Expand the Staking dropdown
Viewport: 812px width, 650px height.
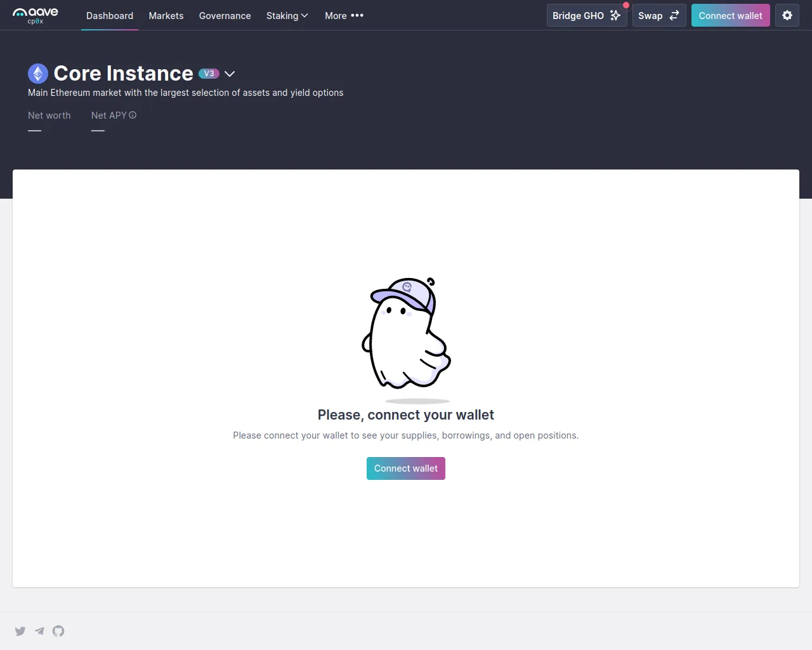(x=287, y=15)
